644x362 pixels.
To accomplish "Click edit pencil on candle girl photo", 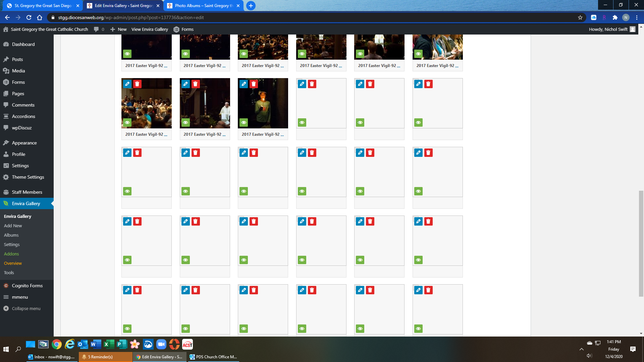I will pyautogui.click(x=244, y=84).
